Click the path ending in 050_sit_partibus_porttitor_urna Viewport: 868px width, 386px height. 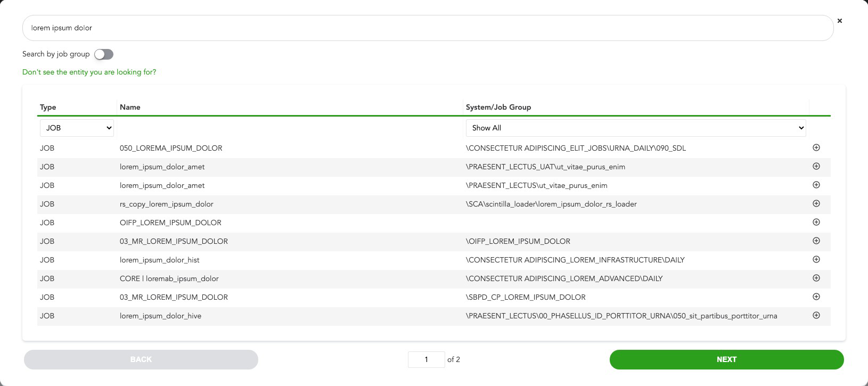[x=621, y=316]
